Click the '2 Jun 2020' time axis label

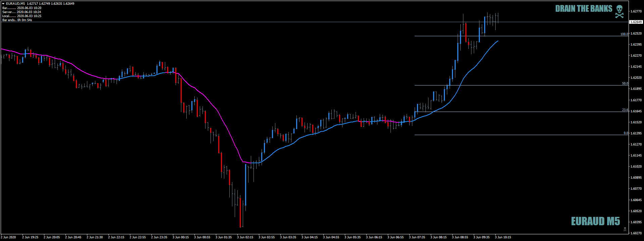tap(8, 237)
